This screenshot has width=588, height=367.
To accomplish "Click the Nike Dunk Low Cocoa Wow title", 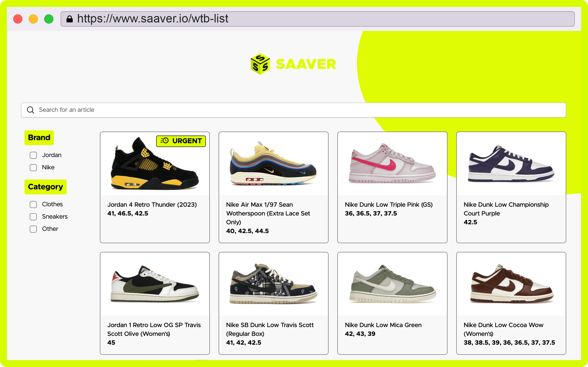I will 503,329.
